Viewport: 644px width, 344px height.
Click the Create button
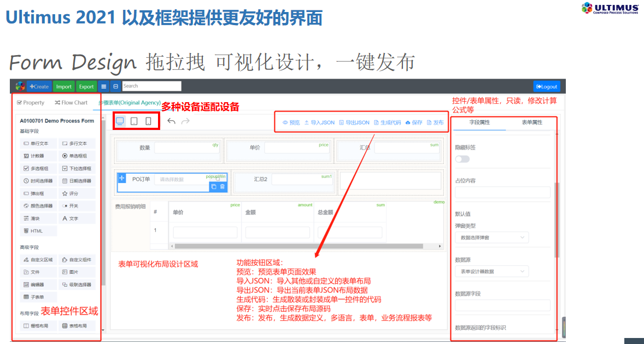[39, 86]
